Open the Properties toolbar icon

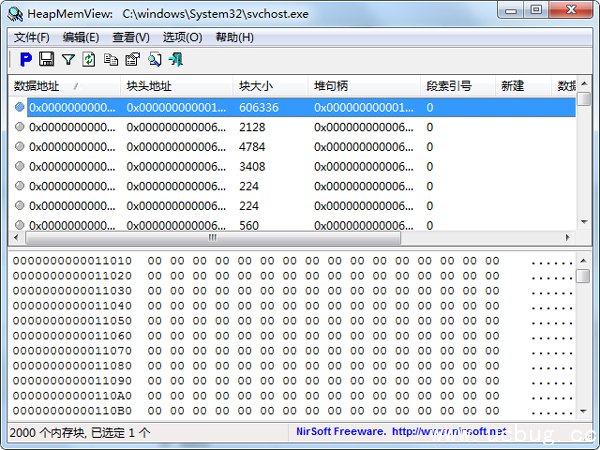132,60
